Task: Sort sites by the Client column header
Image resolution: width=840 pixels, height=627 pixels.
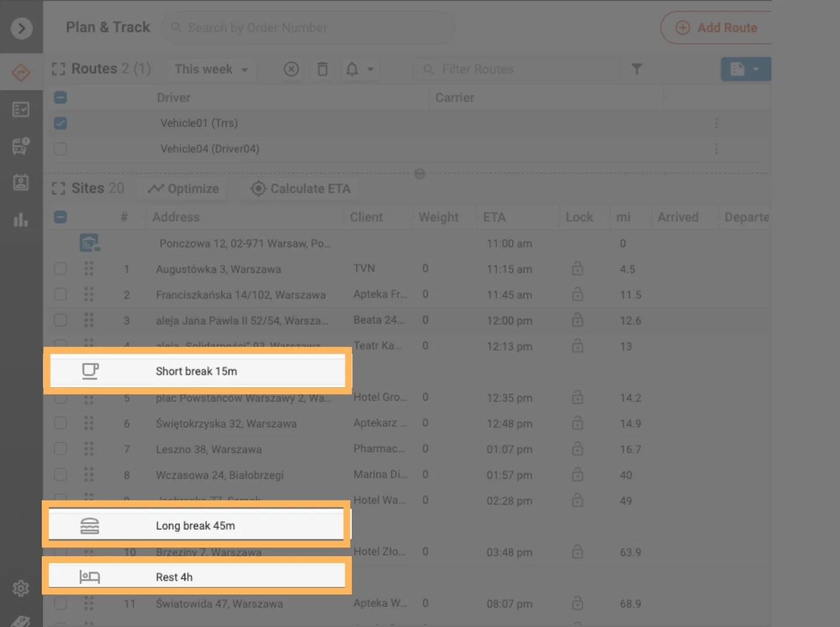Action: click(x=366, y=217)
